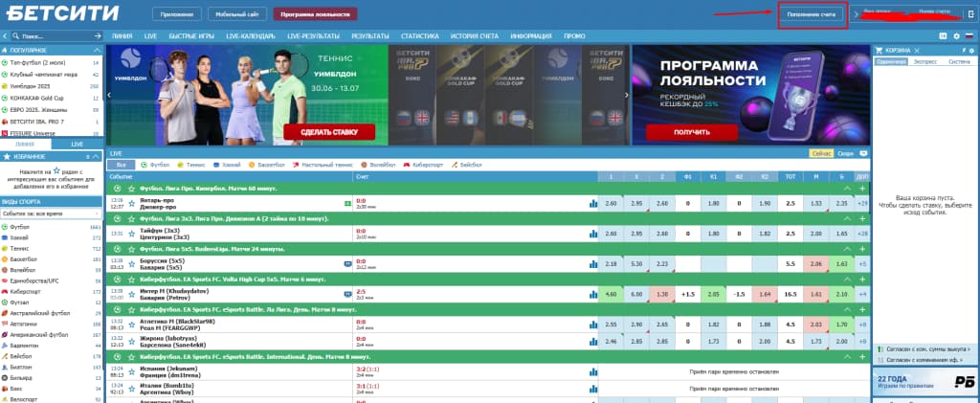Image resolution: width=980 pixels, height=403 pixels.
Task: Star the Жирона (labotryas) match as favorite
Action: pyautogui.click(x=132, y=341)
